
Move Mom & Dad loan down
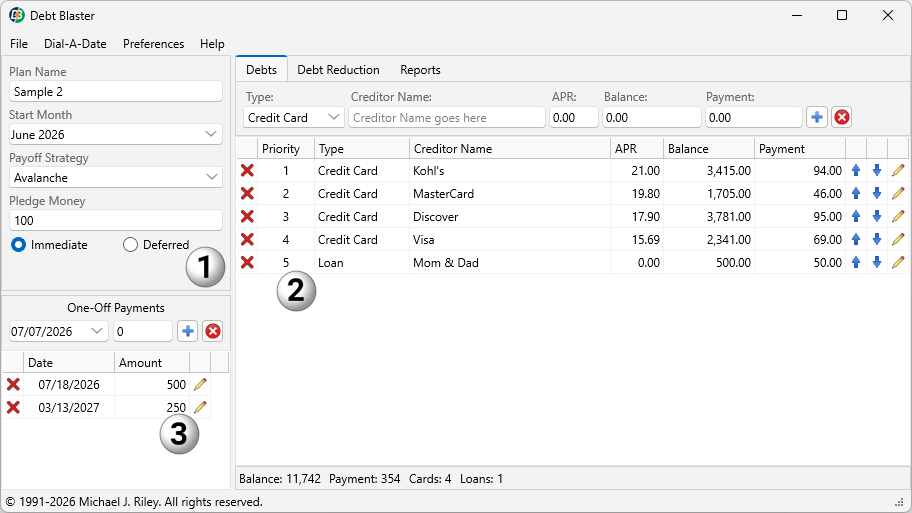pos(877,262)
